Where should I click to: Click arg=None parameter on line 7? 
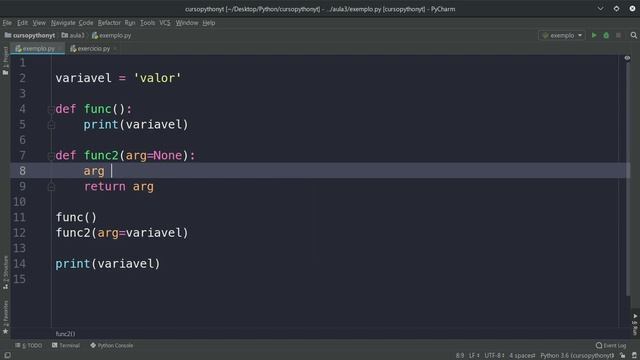[153, 156]
